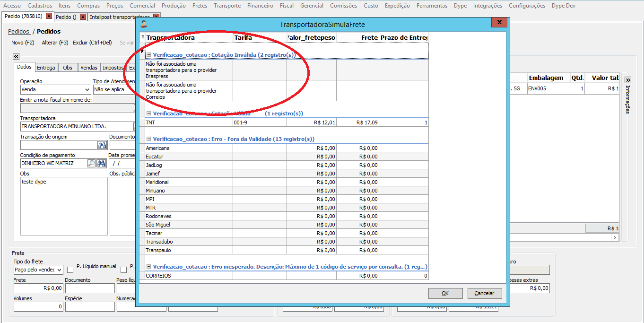Close the Pedido (785810) tab with its X

point(49,16)
